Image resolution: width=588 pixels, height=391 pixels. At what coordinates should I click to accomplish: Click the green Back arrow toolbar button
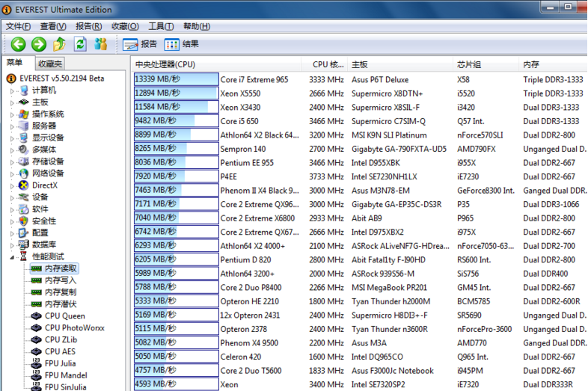[x=18, y=44]
